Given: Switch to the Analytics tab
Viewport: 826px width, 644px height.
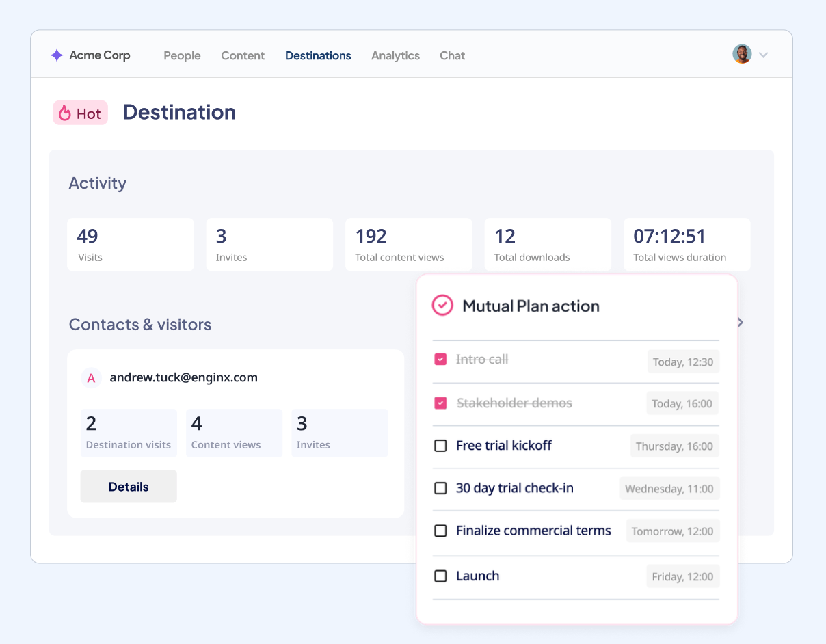Looking at the screenshot, I should click(x=395, y=56).
